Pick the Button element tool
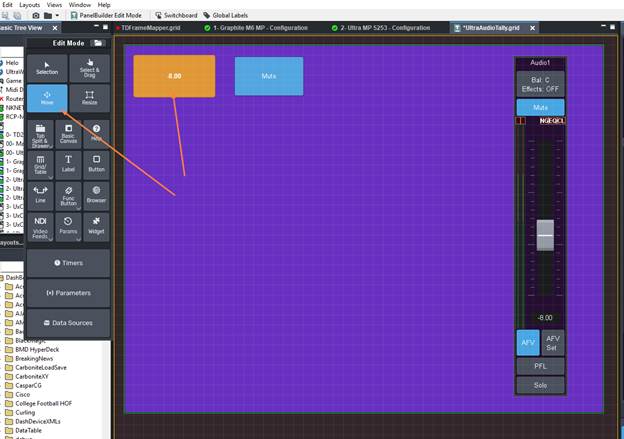 [x=96, y=165]
